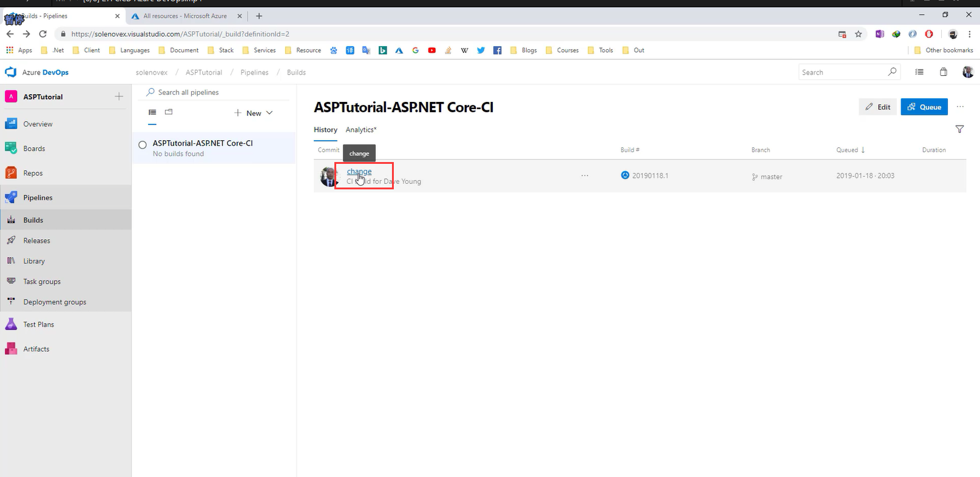Click the Duration column header
The image size is (980, 477).
click(x=934, y=150)
